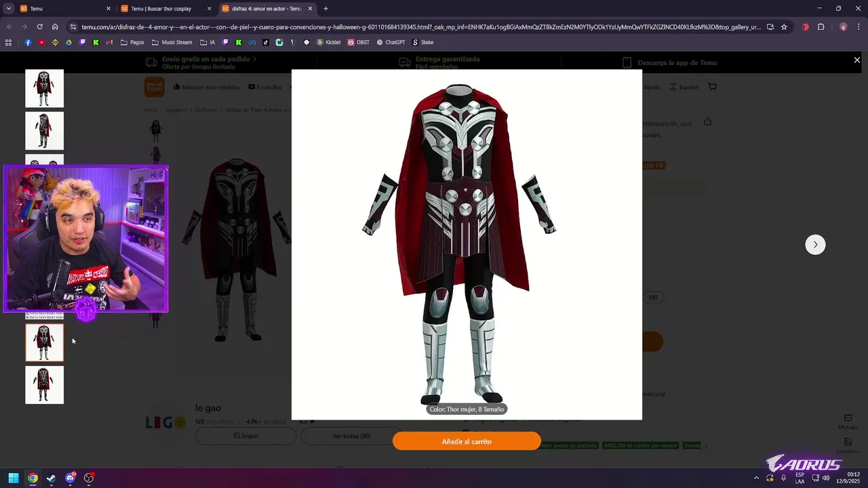Click the address bar URL
868x488 pixels.
point(420,27)
